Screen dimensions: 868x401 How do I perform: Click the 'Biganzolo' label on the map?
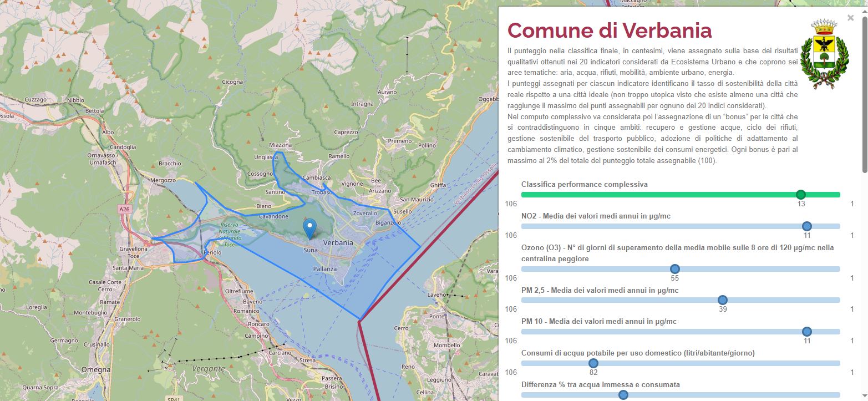pyautogui.click(x=388, y=222)
